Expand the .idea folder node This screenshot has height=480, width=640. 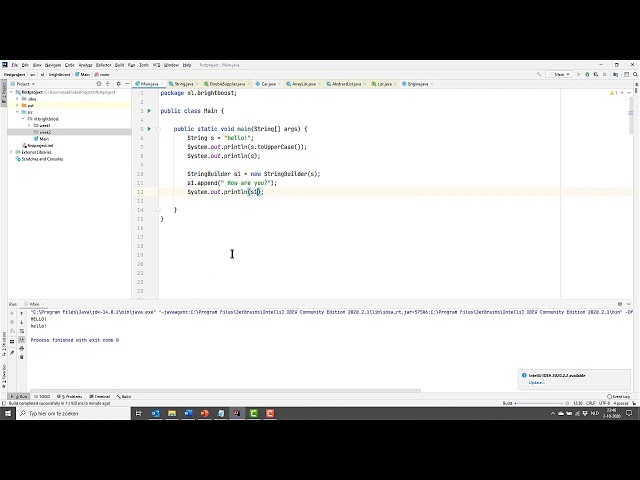click(x=17, y=99)
